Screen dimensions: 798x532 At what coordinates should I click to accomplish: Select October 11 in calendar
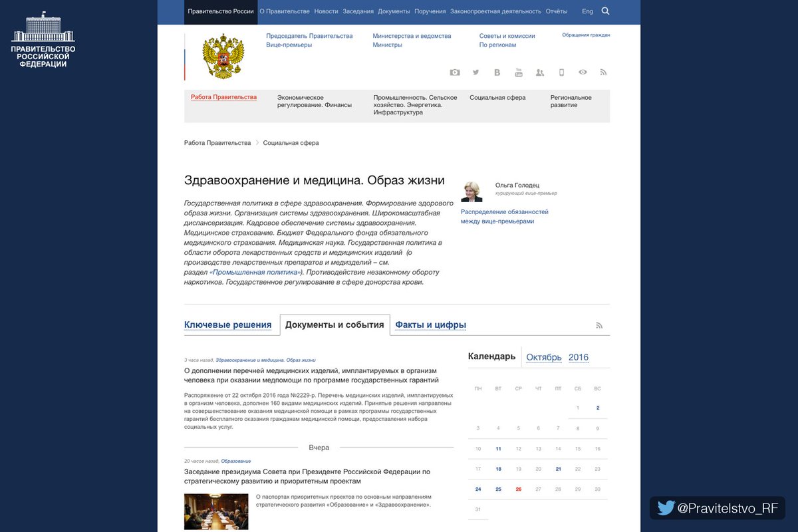pyautogui.click(x=498, y=449)
